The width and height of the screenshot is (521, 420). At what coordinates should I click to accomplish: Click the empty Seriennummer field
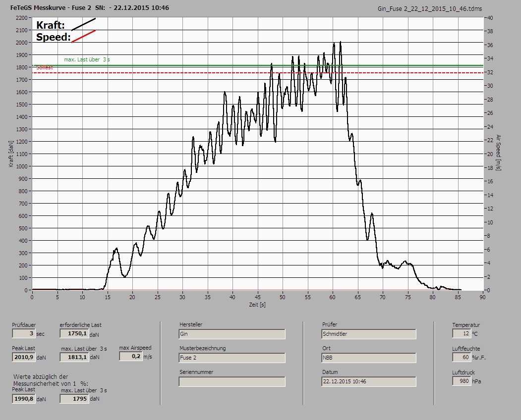tap(232, 381)
